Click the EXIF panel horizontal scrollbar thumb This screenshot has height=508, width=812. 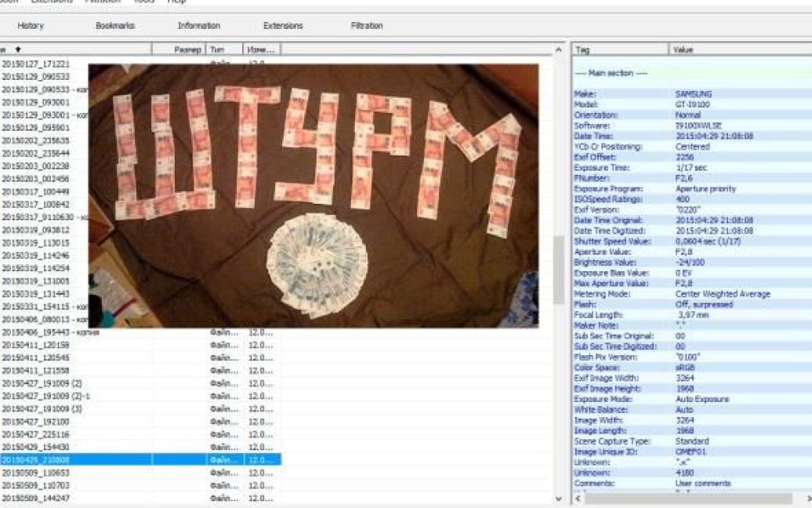(687, 498)
